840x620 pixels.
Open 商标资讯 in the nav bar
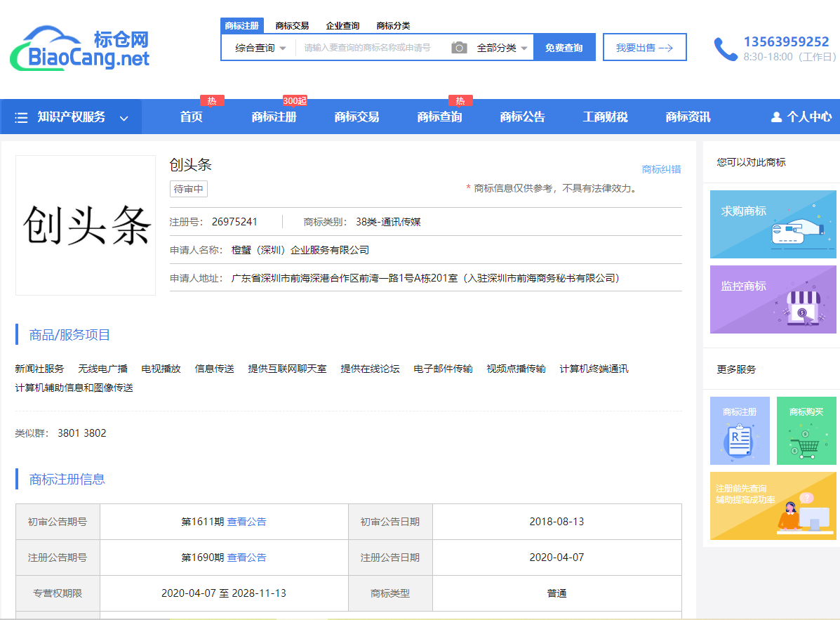[x=688, y=117]
